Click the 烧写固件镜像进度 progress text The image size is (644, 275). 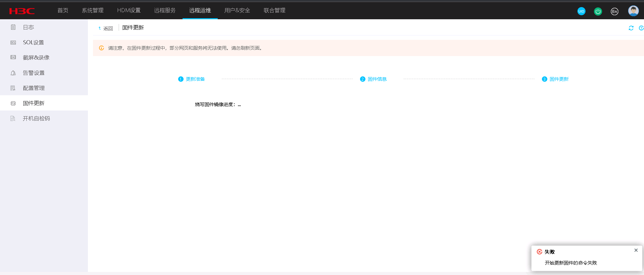[x=218, y=105]
